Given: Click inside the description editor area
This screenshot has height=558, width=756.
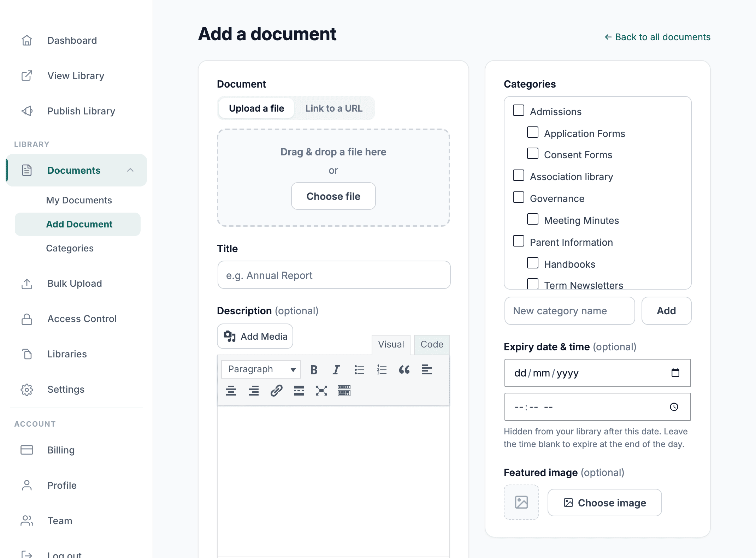Looking at the screenshot, I should (333, 481).
